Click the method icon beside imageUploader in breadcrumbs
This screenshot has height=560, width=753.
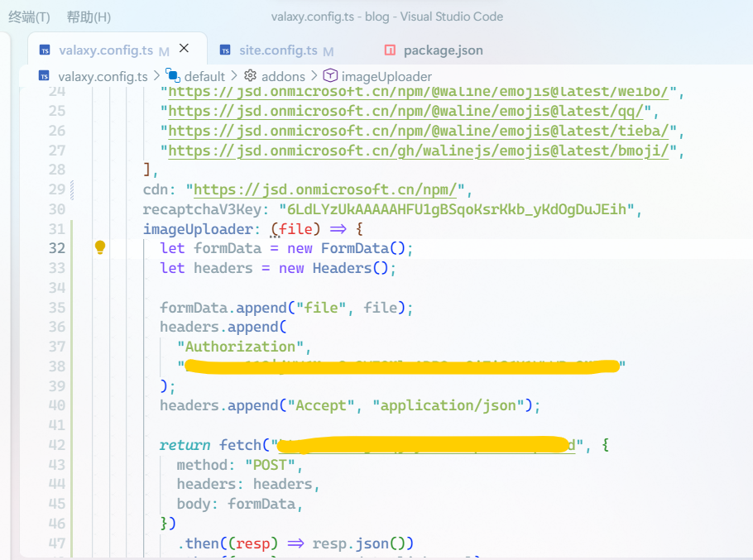coord(329,75)
